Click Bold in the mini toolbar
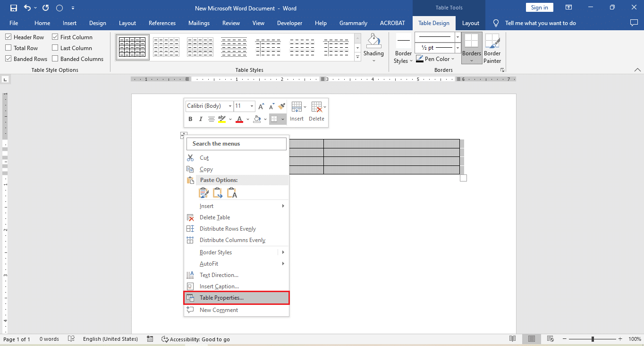644x346 pixels. pos(190,119)
